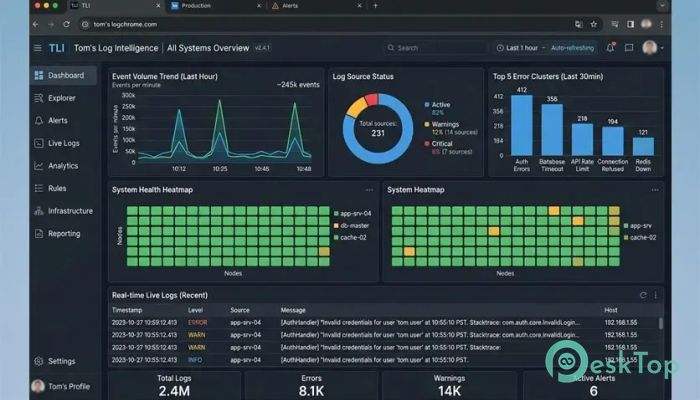Select Dashboard in the sidebar
Screen dimensions: 700x400
tap(64, 75)
